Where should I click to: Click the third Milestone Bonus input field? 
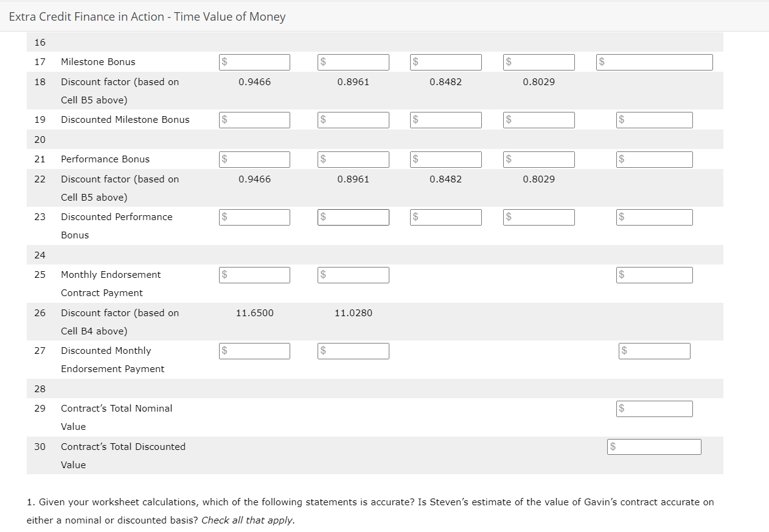445,61
